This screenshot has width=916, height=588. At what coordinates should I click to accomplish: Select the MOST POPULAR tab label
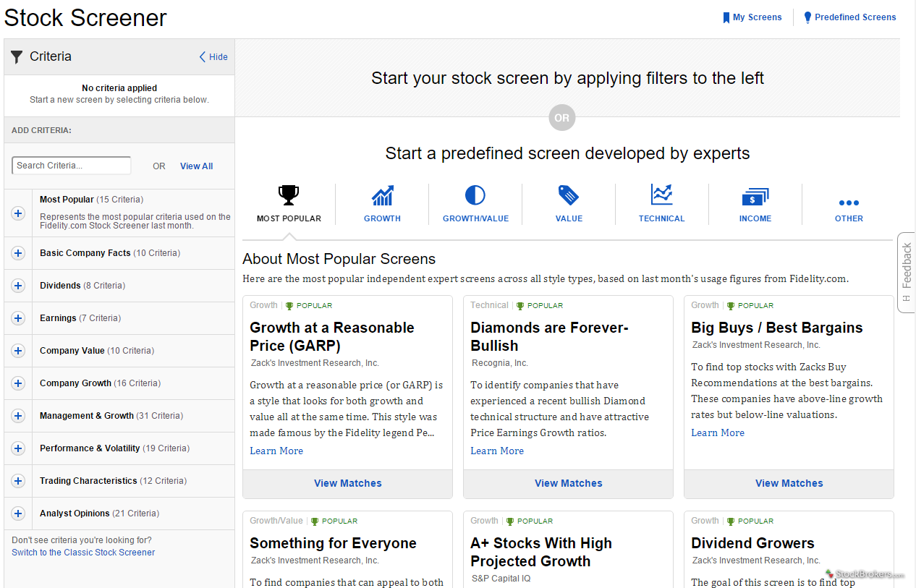[289, 218]
